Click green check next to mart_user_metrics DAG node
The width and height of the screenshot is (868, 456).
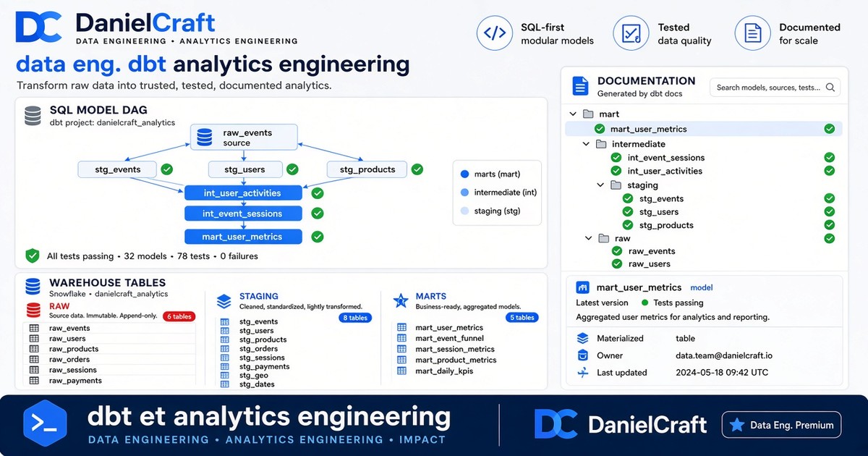[318, 237]
